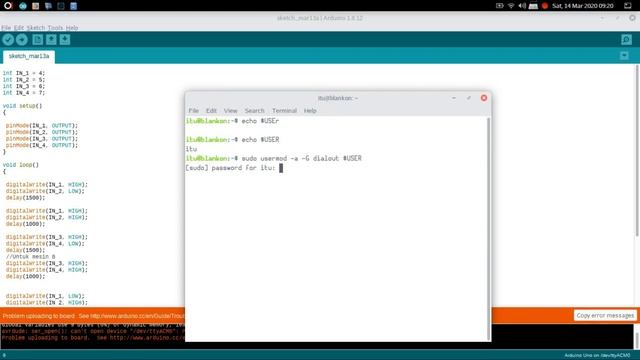The height and width of the screenshot is (360, 640).
Task: Click the Arduino app icon in top panel
Action: coord(23,6)
